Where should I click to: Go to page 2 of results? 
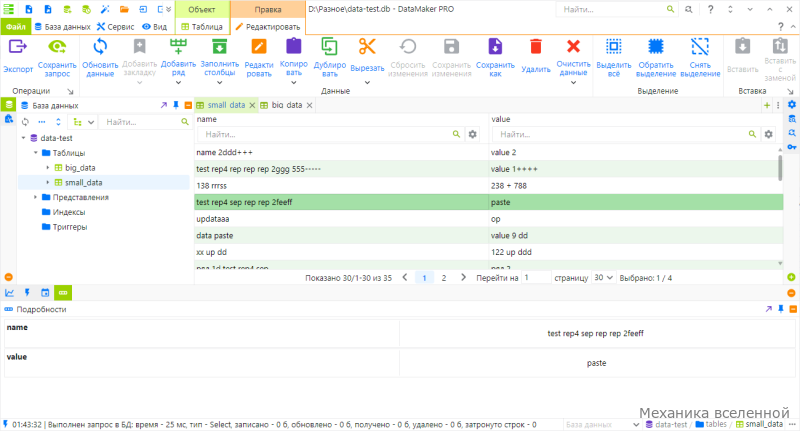444,278
